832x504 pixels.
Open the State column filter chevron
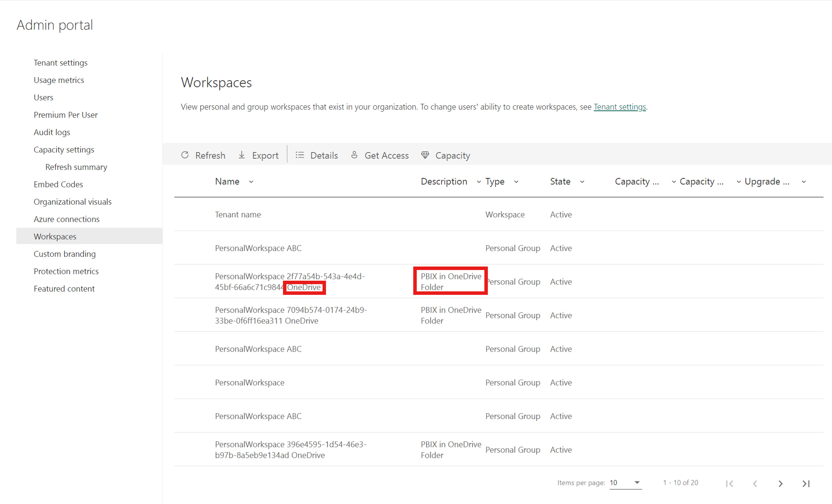582,182
